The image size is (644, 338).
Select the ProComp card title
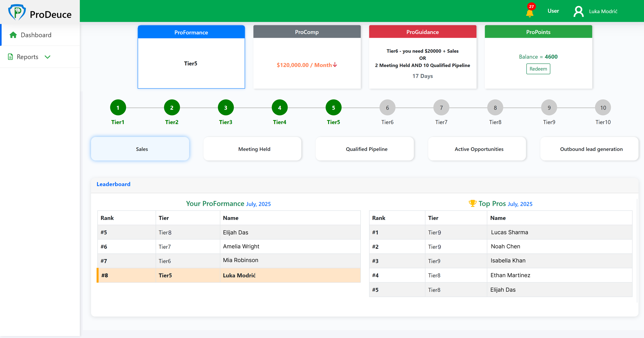307,32
